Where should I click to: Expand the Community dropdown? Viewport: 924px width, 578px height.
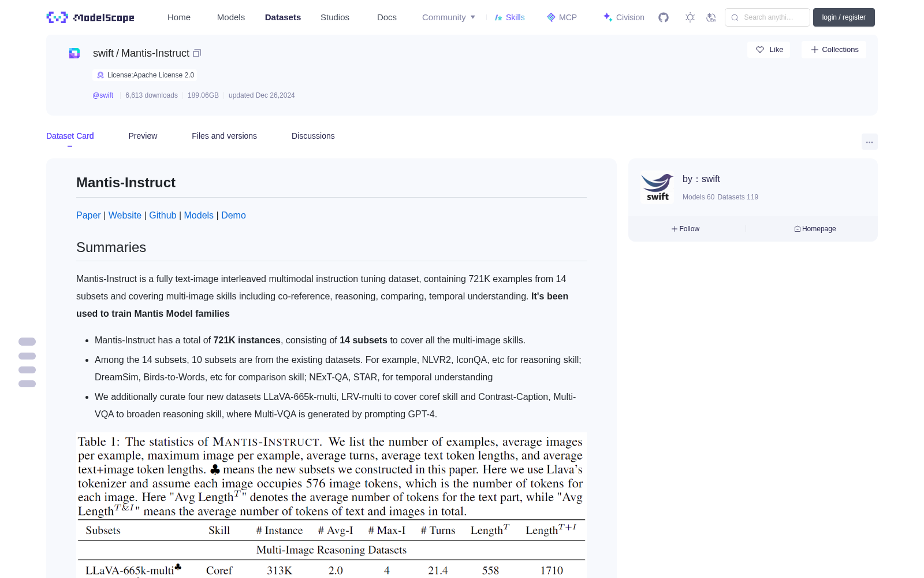[449, 17]
